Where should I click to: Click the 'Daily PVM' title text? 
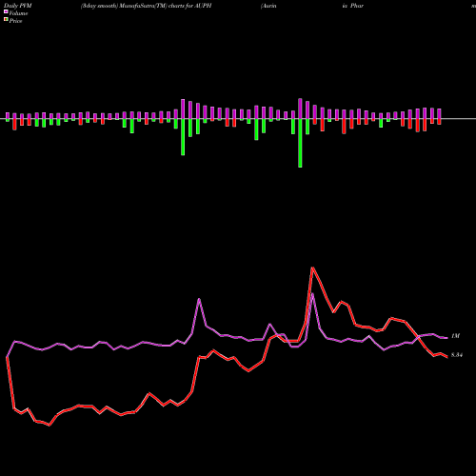[18, 6]
